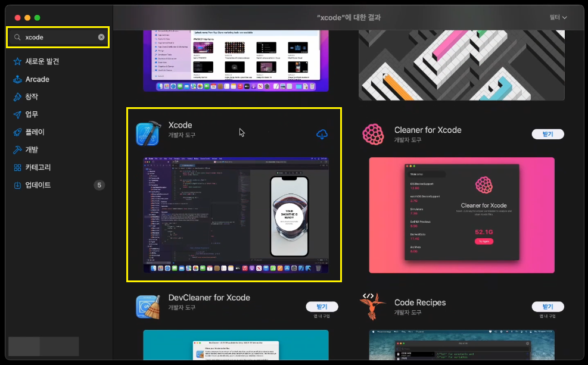Open 업무 category in sidebar
The image size is (588, 365).
point(32,114)
